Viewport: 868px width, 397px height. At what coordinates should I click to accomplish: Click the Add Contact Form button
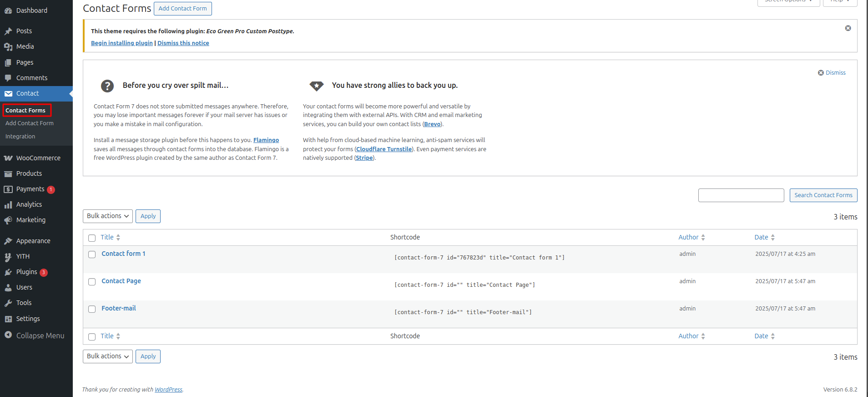[183, 9]
